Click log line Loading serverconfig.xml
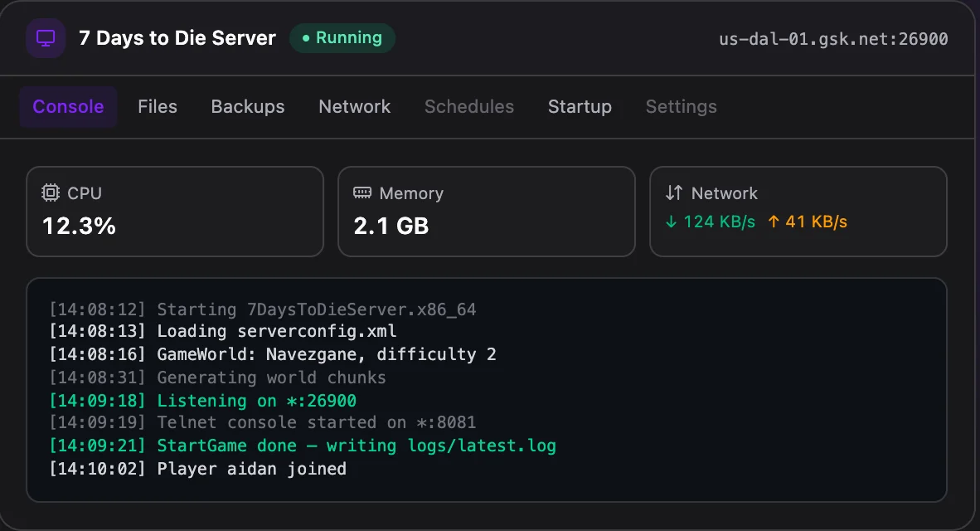 click(222, 331)
